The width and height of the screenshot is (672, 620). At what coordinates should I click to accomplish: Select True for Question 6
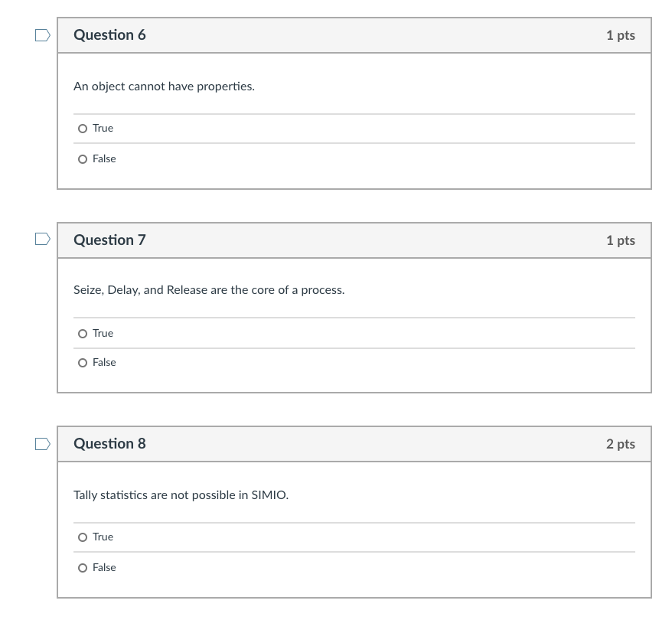83,129
